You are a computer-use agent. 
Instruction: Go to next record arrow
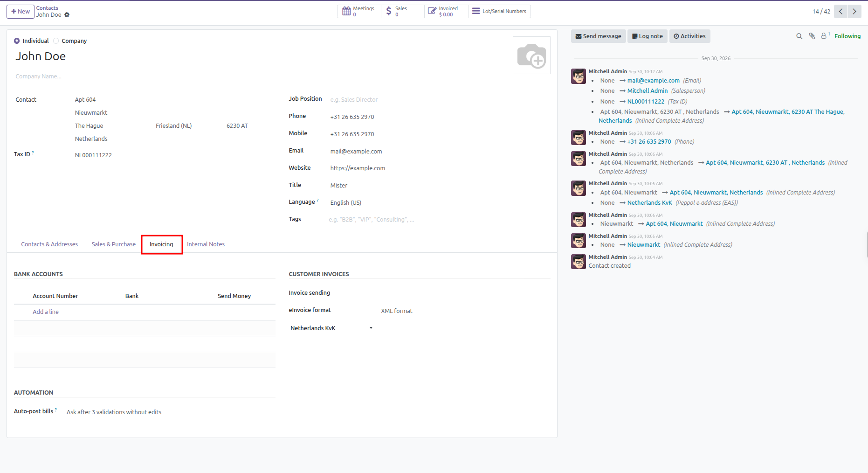click(854, 11)
